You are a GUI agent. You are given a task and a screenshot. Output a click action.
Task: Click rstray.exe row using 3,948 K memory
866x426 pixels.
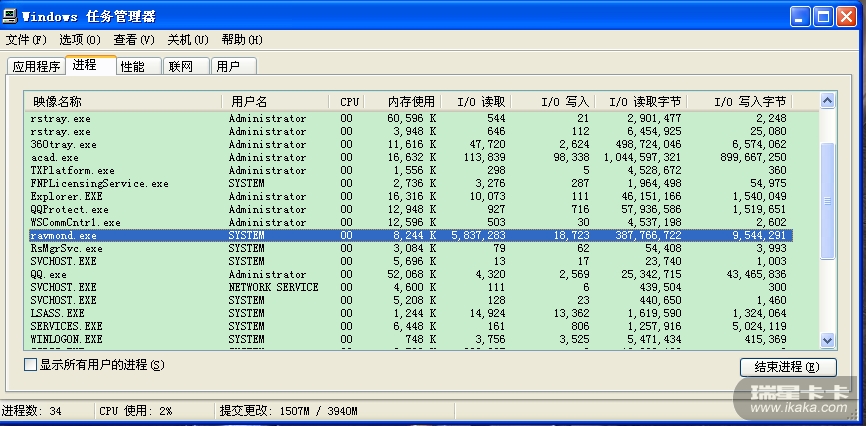(409, 132)
